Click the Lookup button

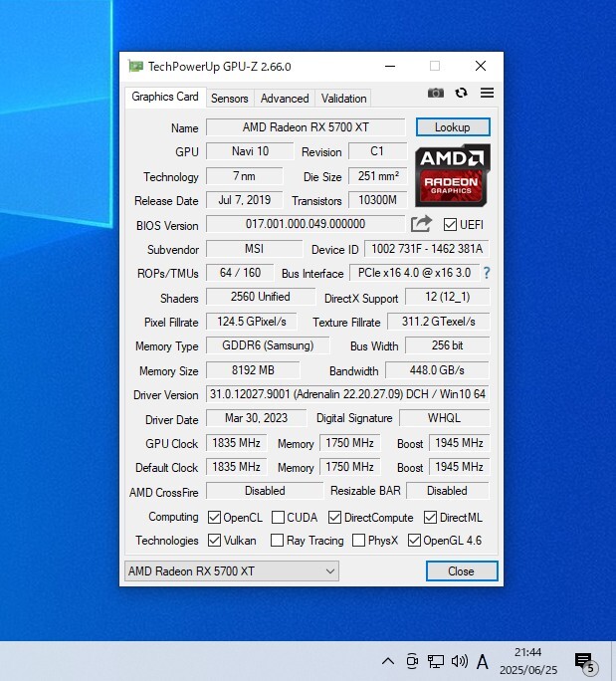(453, 127)
